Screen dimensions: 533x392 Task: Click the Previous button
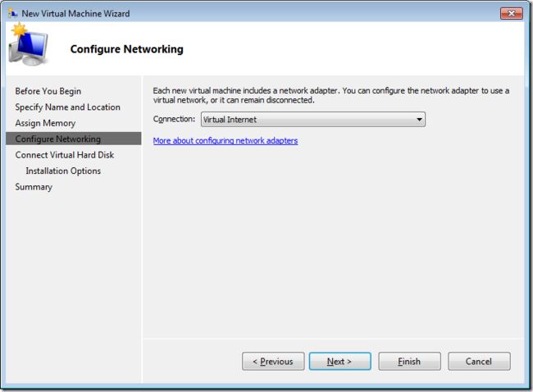[273, 361]
